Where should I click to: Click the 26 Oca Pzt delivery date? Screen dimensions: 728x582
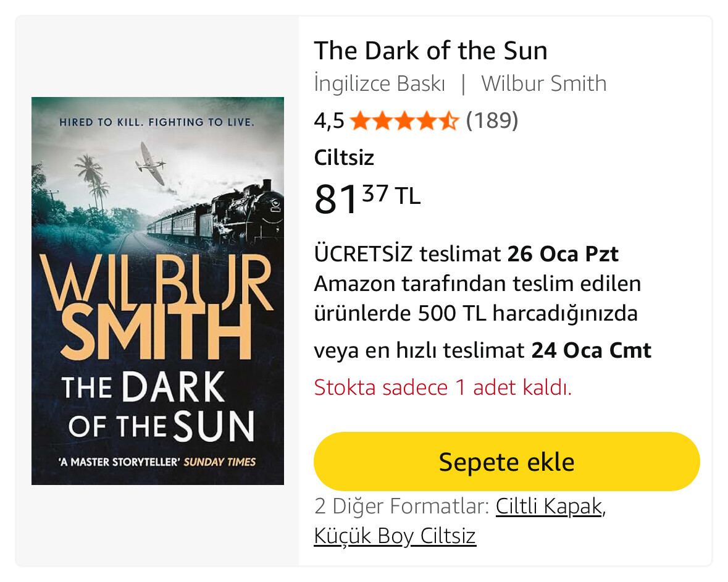[563, 253]
